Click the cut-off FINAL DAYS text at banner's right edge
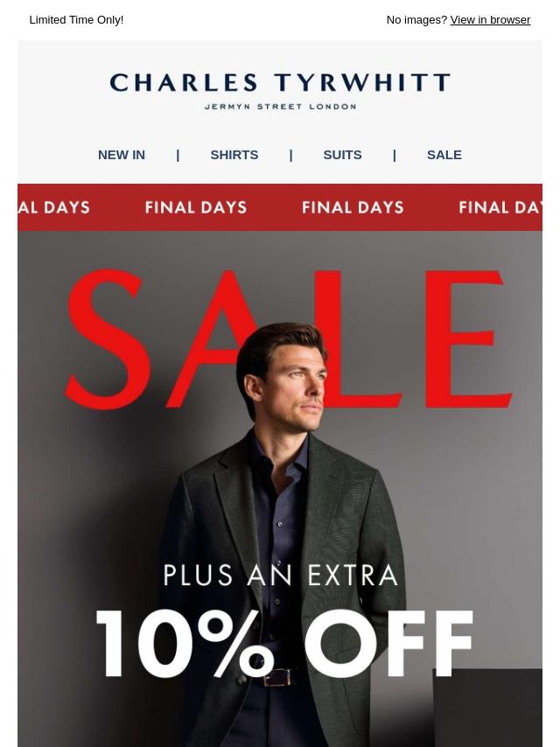 (x=500, y=207)
